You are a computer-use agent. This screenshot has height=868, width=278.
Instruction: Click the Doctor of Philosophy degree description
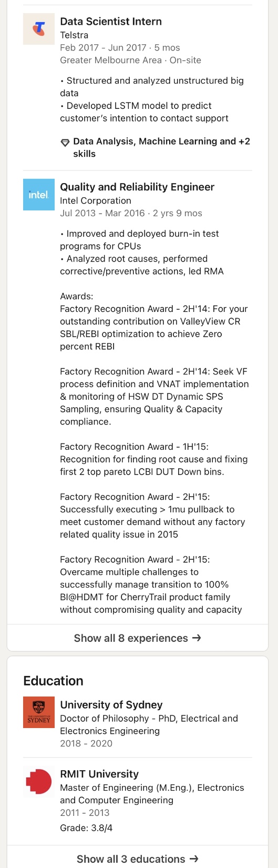point(149,724)
